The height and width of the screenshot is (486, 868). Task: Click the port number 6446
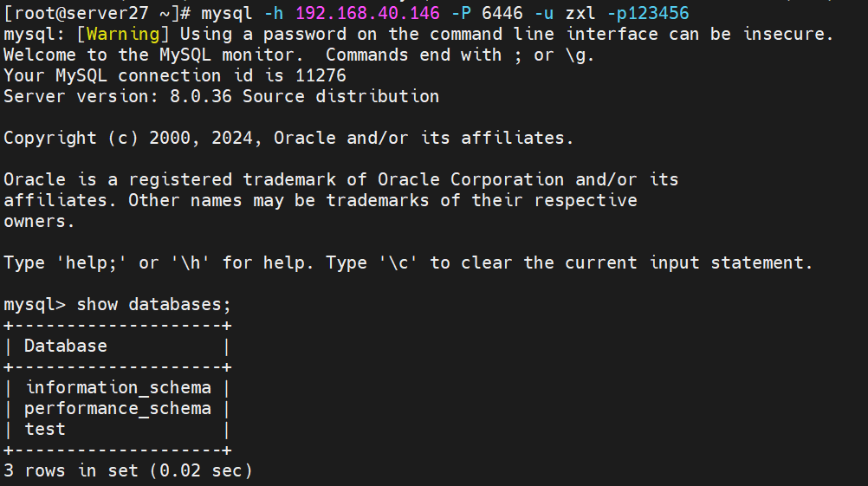[x=502, y=13]
